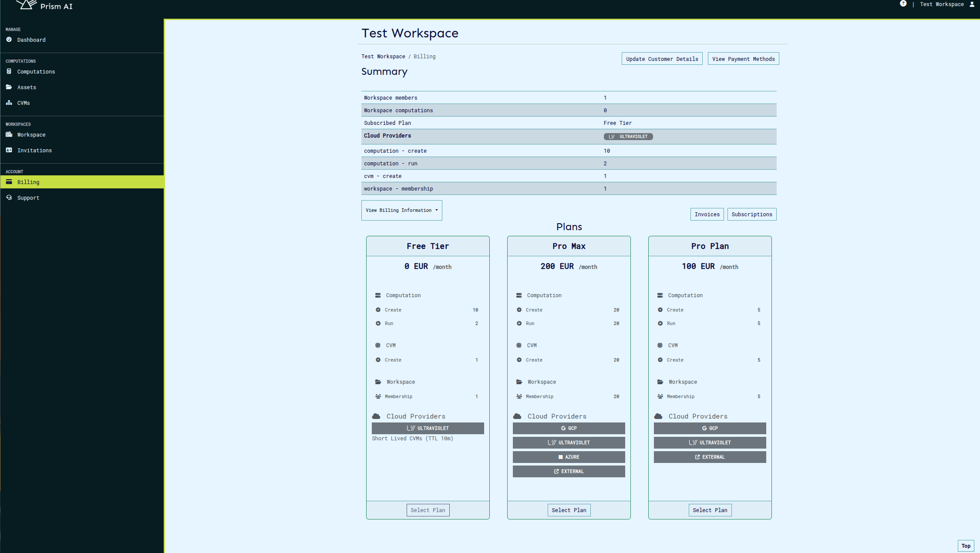Open Dashboard in sidebar
Viewport: 980px width, 553px height.
[31, 40]
